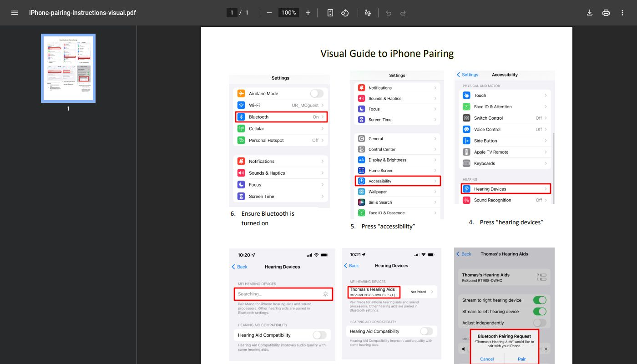Expand the Hearing Devices row chevron
The height and width of the screenshot is (364, 637).
[x=546, y=189]
